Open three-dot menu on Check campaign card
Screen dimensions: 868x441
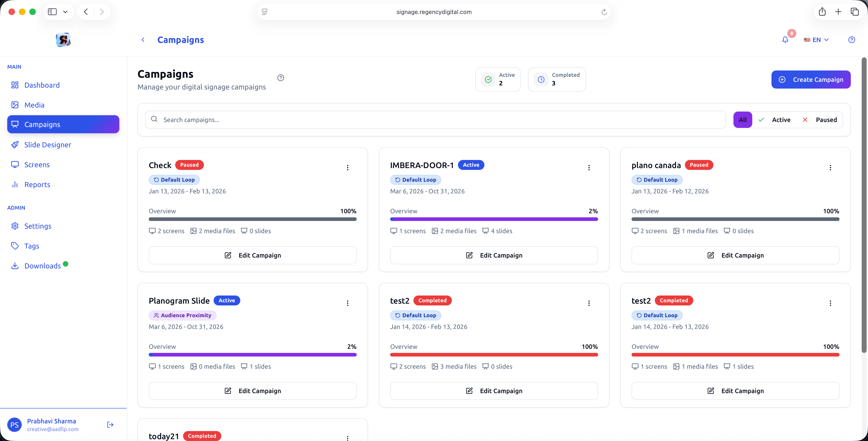tap(347, 167)
